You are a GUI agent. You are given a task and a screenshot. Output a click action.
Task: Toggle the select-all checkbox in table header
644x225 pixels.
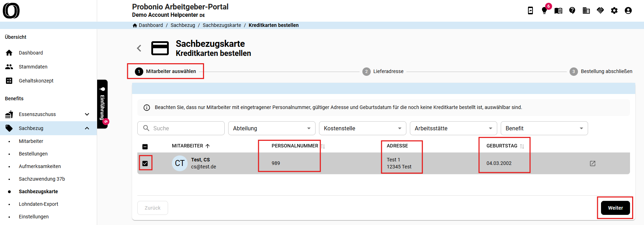[145, 146]
